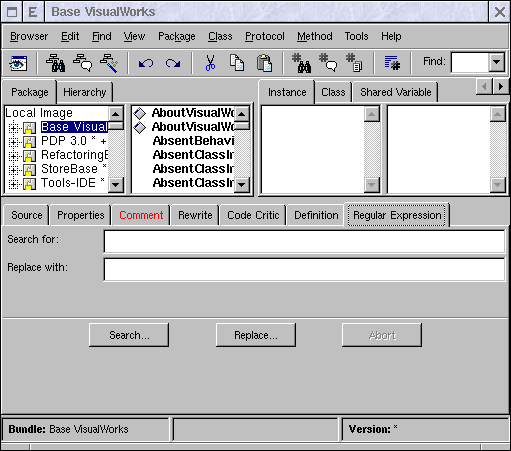Open the Browser menu
This screenshot has height=451, width=511.
click(29, 36)
